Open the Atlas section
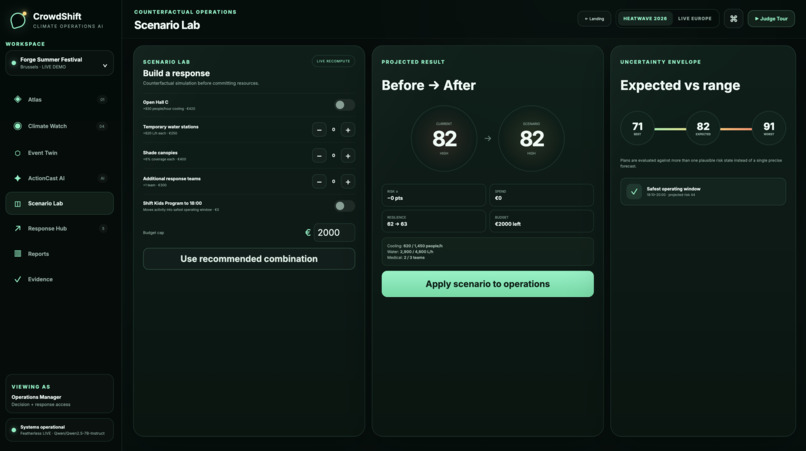This screenshot has height=451, width=806. (60, 99)
